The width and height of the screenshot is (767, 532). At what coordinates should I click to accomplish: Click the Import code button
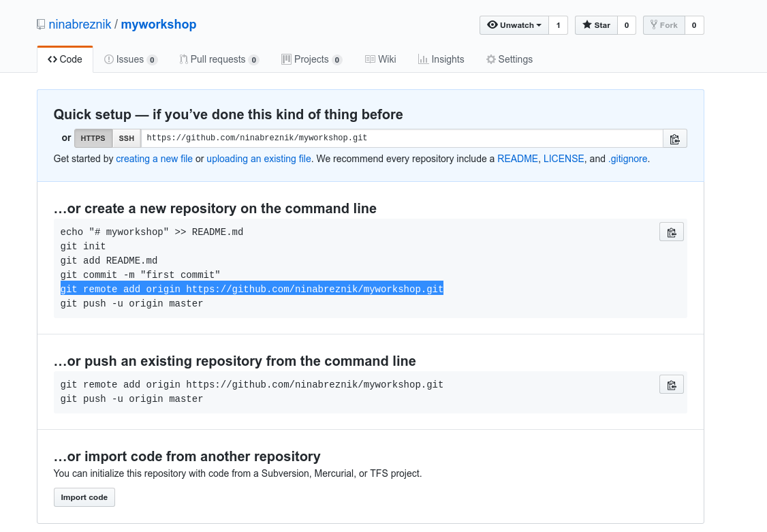[84, 497]
